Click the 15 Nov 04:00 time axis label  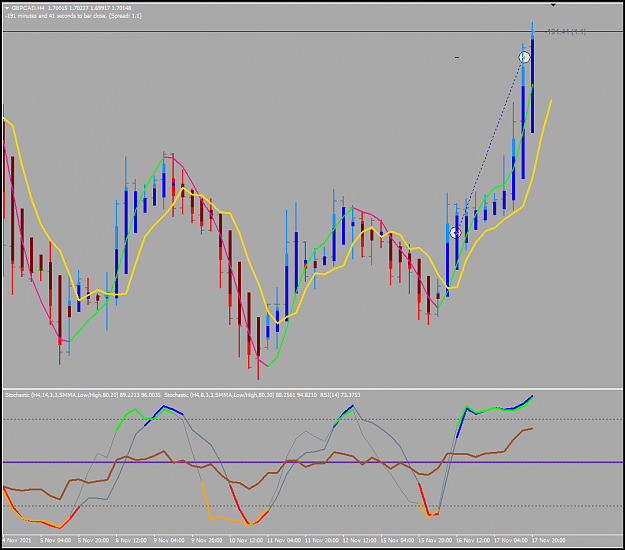tap(397, 540)
